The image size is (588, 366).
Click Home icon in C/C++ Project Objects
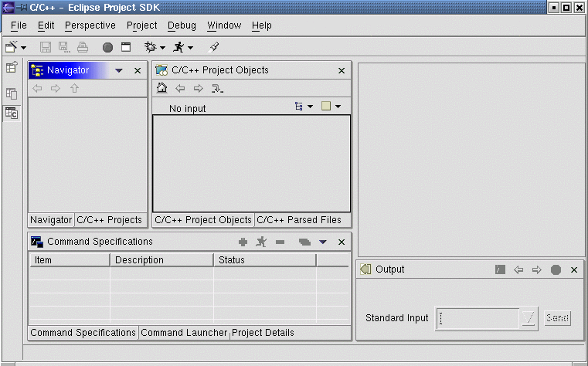(161, 88)
